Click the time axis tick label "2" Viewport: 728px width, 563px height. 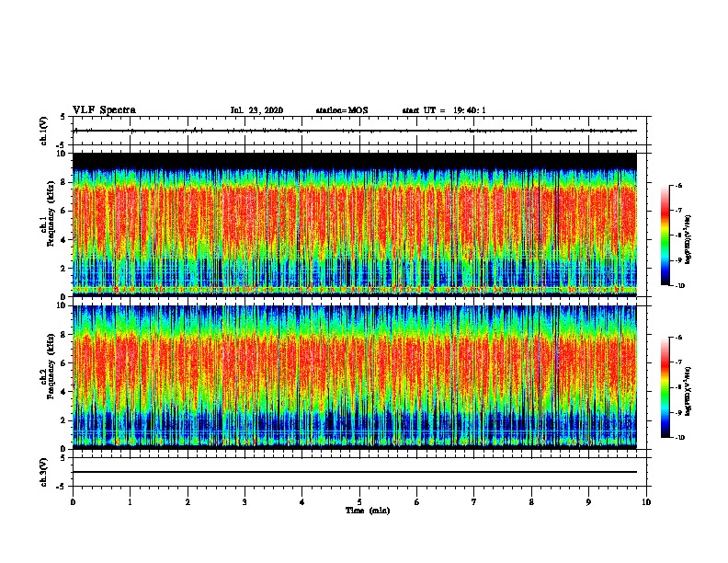tap(188, 502)
